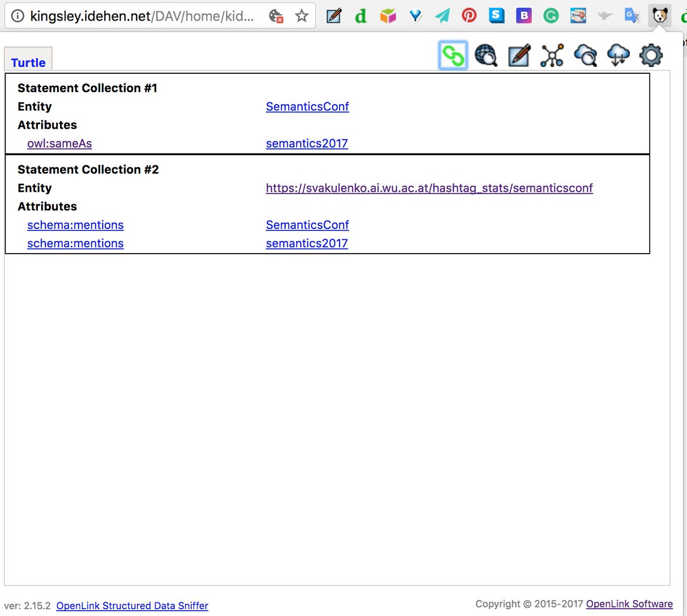Image resolution: width=687 pixels, height=616 pixels.
Task: Open the cloud search icon
Action: pyautogui.click(x=585, y=55)
